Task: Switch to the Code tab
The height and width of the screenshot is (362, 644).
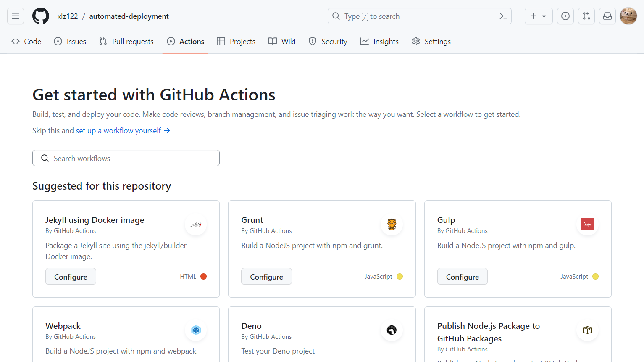Action: click(26, 41)
